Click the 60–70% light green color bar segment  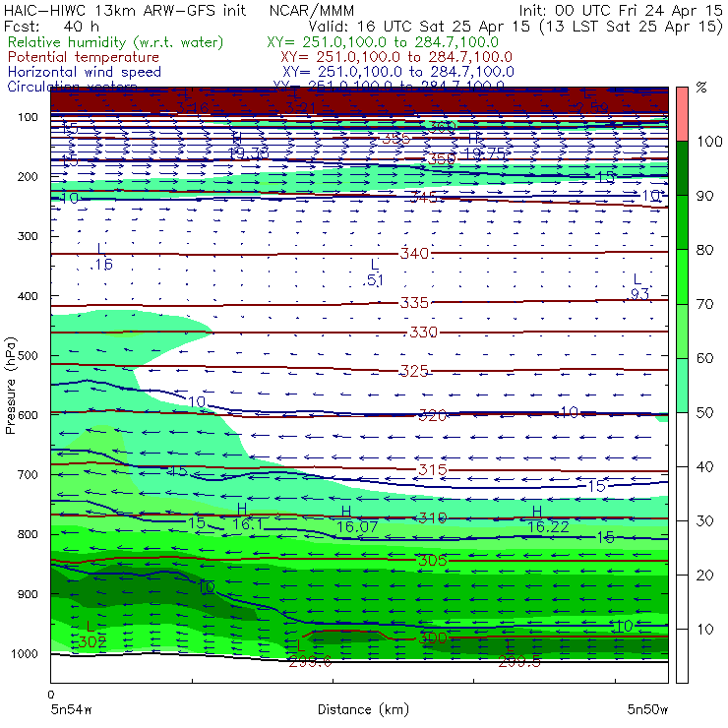[682, 331]
